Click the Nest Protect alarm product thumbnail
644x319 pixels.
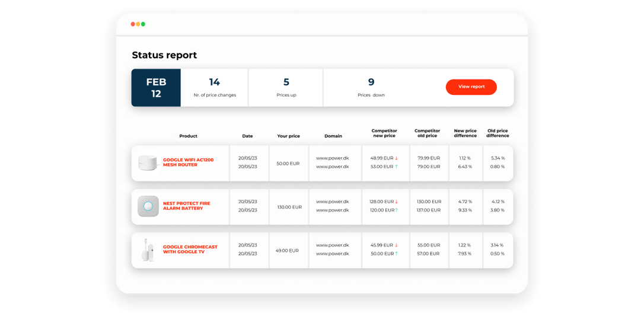pos(148,206)
